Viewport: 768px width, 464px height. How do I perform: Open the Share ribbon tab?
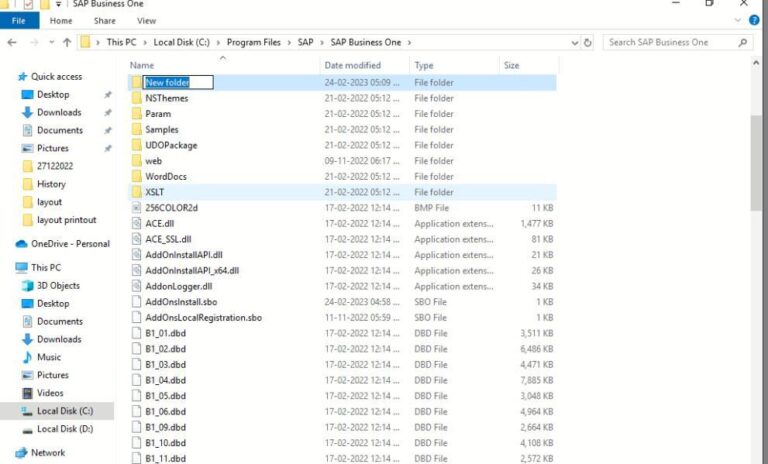pos(105,21)
